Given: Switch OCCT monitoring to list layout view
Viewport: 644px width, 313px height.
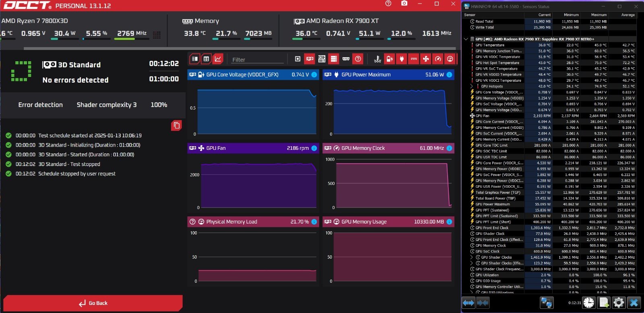Looking at the screenshot, I should click(195, 59).
